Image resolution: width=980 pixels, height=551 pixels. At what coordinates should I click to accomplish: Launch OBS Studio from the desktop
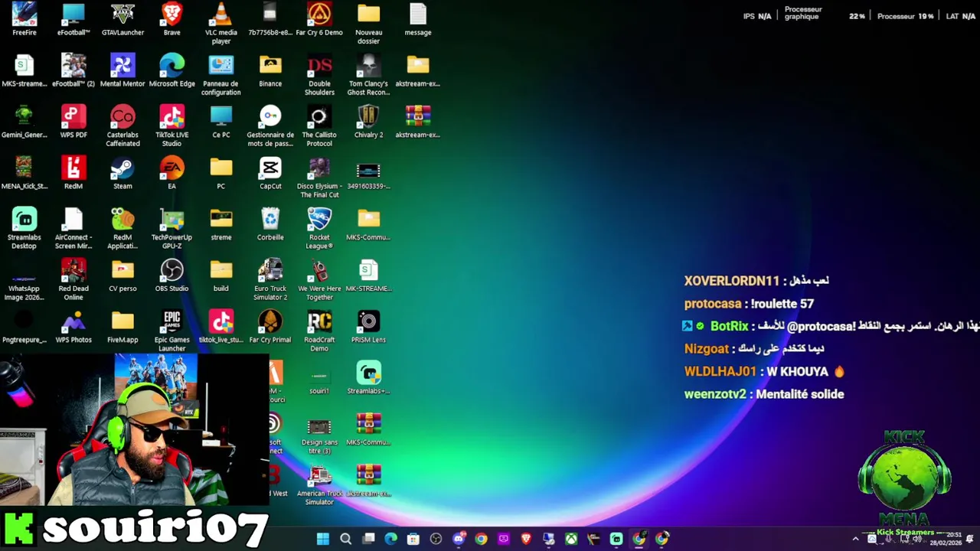[172, 275]
